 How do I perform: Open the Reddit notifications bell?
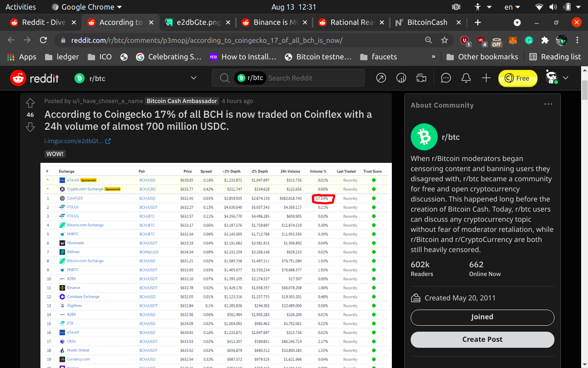click(x=466, y=78)
